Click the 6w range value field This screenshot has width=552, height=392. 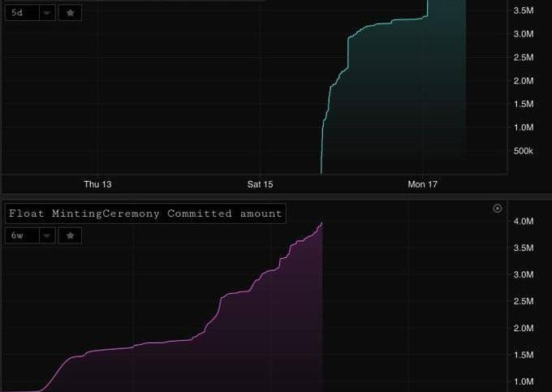20,235
